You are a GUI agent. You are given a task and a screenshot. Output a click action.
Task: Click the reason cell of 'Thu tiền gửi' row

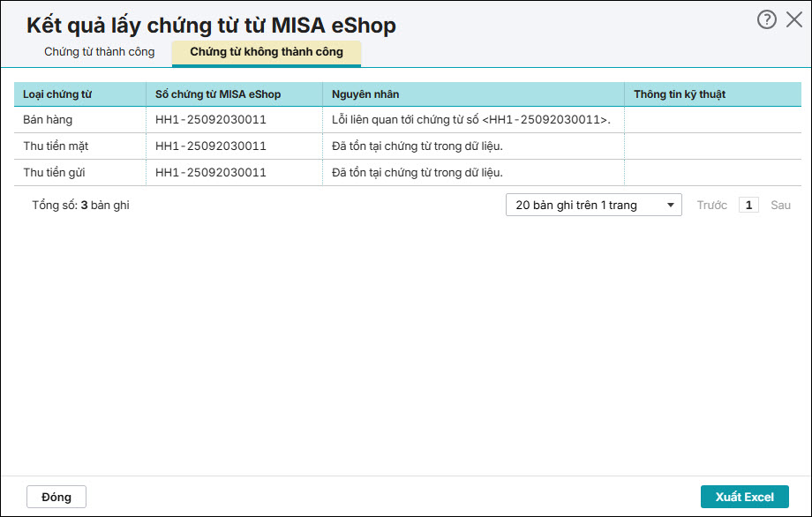[417, 172]
